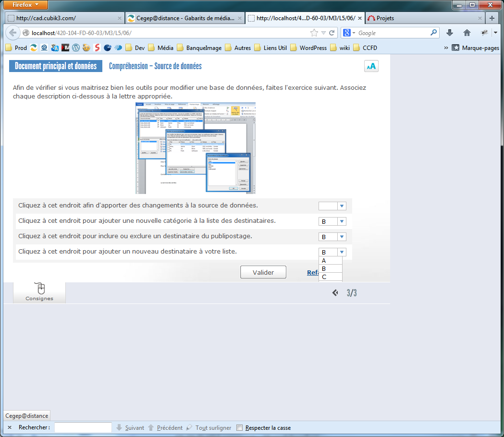Image resolution: width=504 pixels, height=437 pixels.
Task: Go to previous page with left arrow
Action: point(335,293)
